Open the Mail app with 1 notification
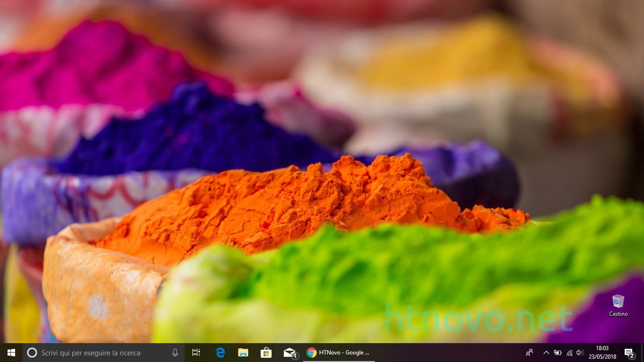Image resolution: width=644 pixels, height=362 pixels. pyautogui.click(x=289, y=352)
